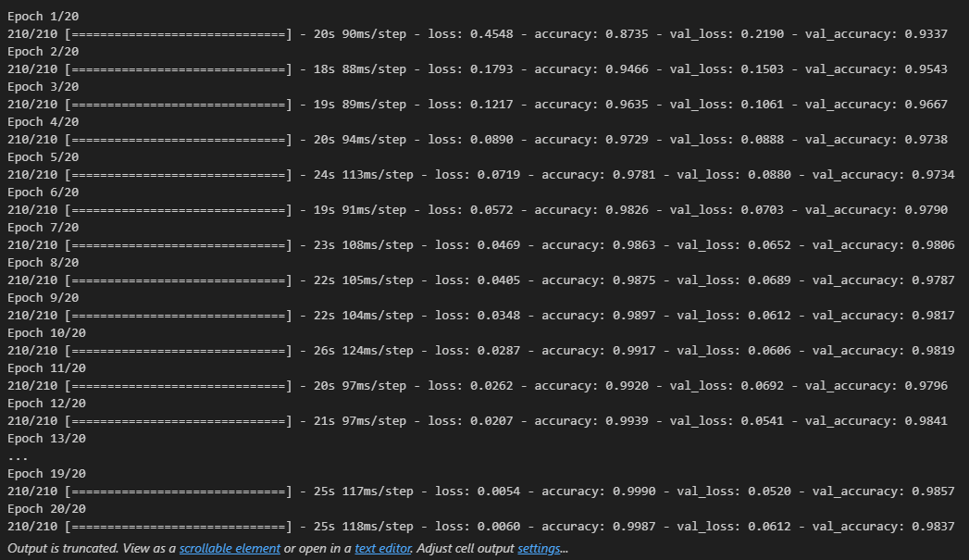This screenshot has width=969, height=560.
Task: Open cell output 'settings' link
Action: (x=539, y=548)
